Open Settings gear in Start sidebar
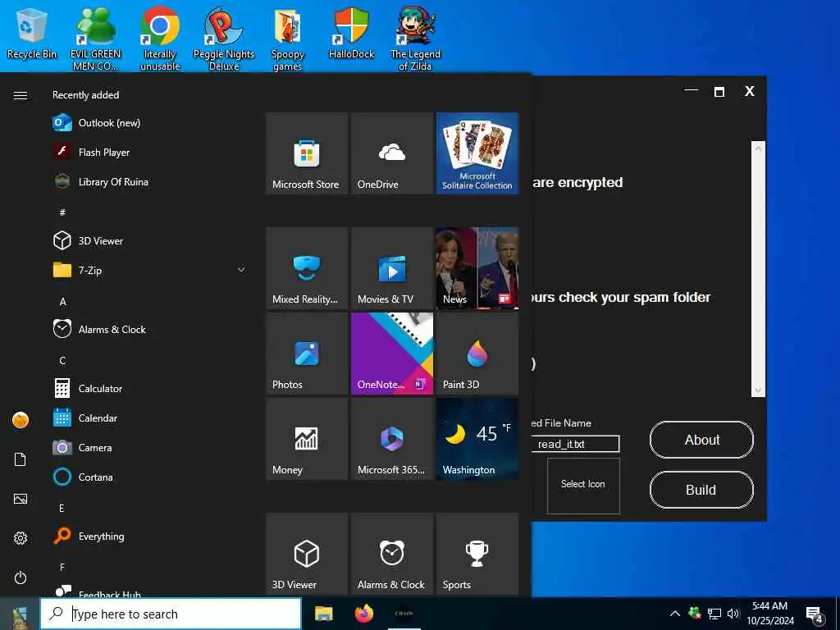The image size is (840, 630). pos(21,538)
